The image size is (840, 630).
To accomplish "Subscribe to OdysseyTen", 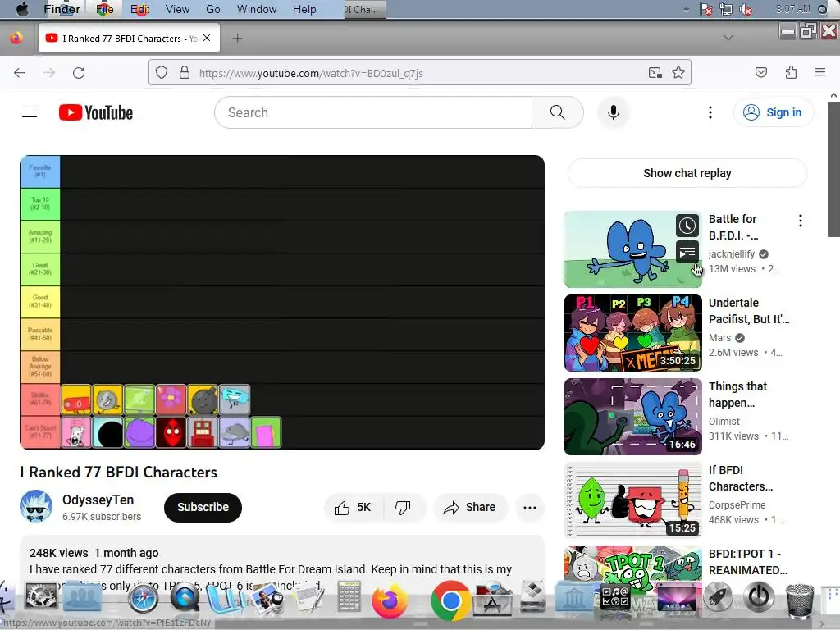I will (x=203, y=507).
